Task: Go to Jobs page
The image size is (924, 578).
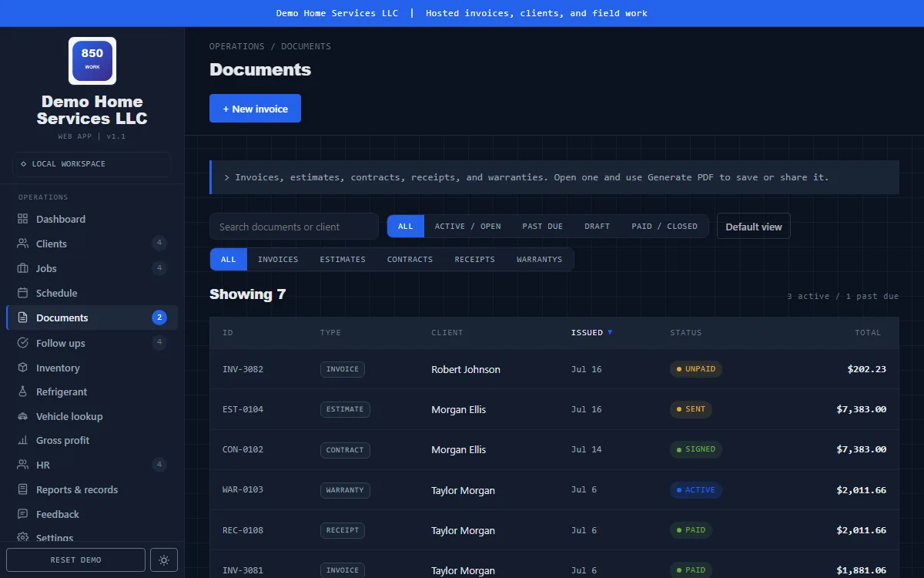Action: pos(92,268)
